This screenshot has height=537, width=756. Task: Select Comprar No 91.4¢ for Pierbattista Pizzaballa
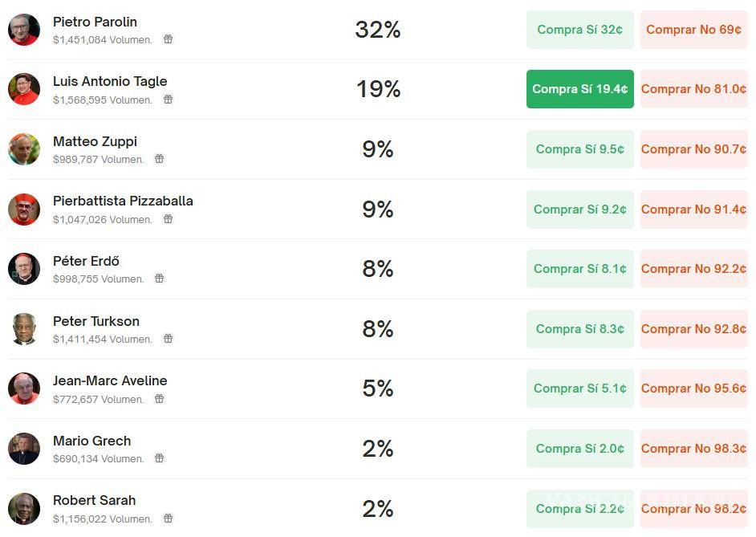pyautogui.click(x=693, y=209)
